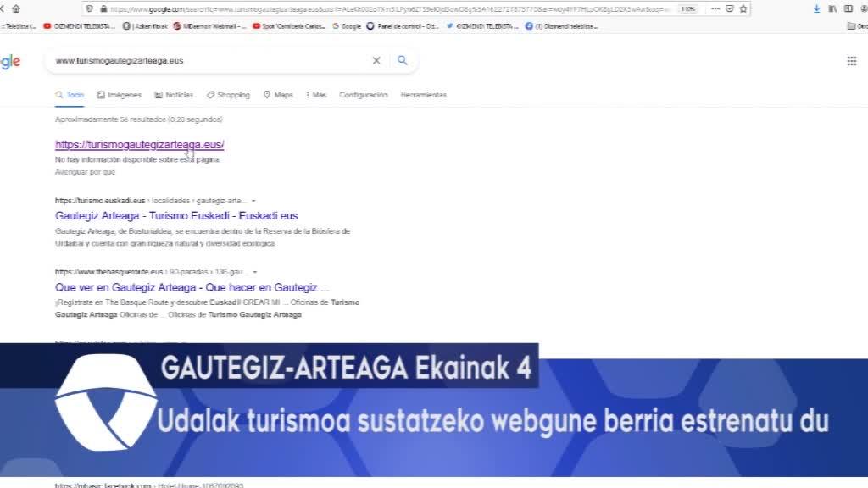Open the OIZMENDI TELEBISTA Twitter bookmark
Screen dimensions: 868x488
point(482,26)
